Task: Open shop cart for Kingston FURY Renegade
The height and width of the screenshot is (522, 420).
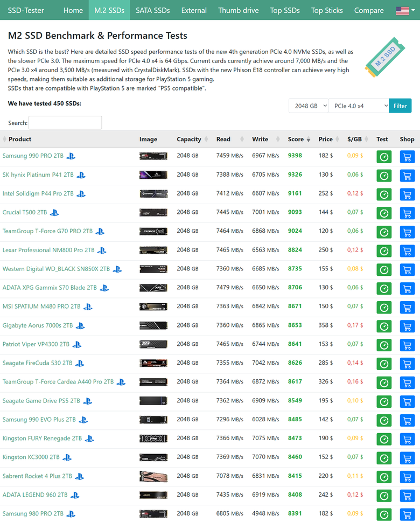Action: (408, 439)
